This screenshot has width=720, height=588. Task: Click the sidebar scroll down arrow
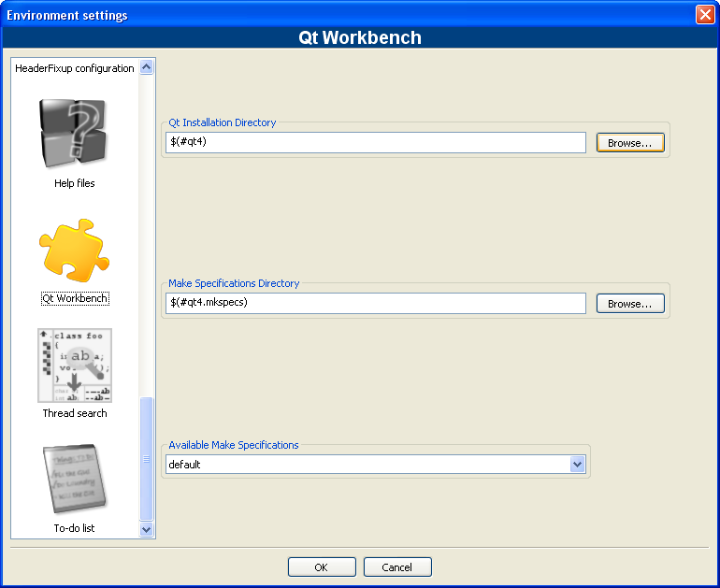pyautogui.click(x=146, y=529)
